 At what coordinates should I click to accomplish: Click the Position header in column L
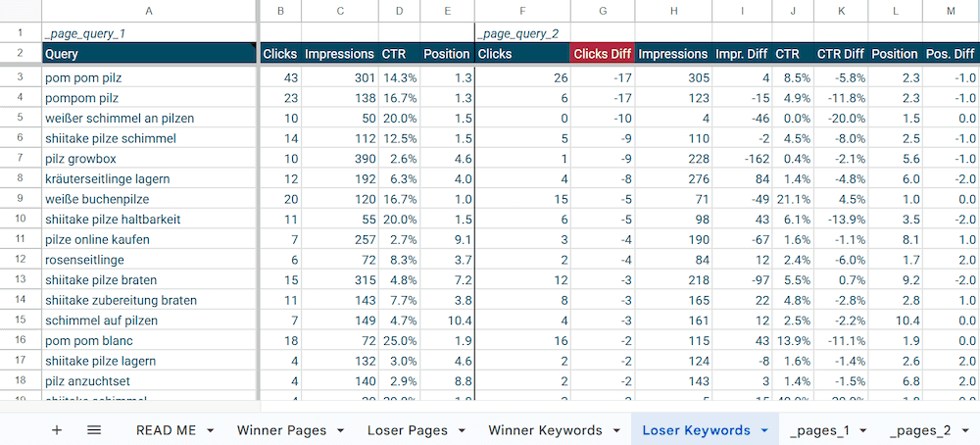coord(895,54)
